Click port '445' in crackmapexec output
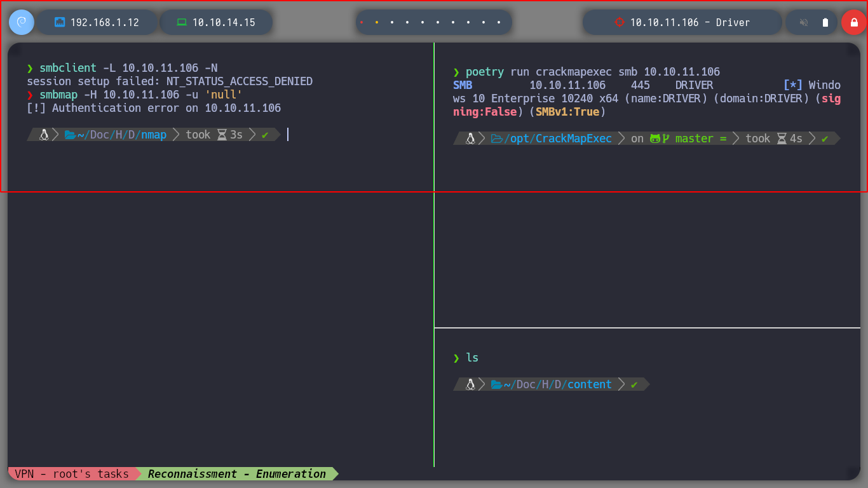868x488 pixels. 641,85
